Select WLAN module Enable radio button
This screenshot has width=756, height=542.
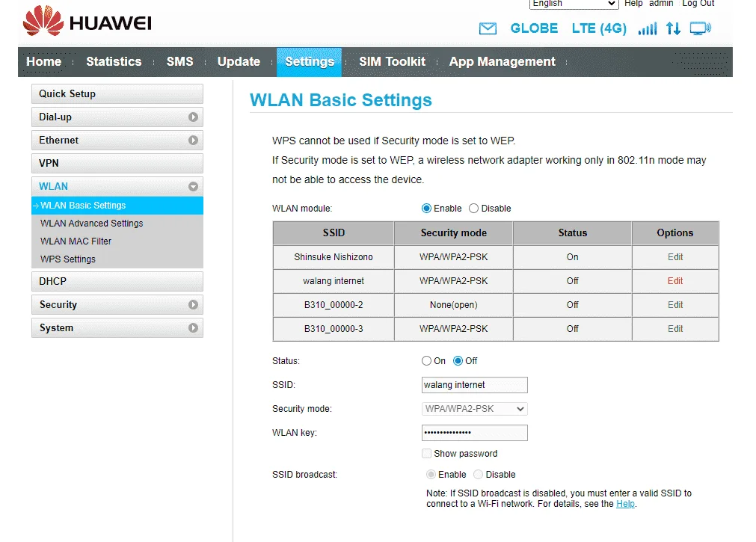tap(426, 209)
